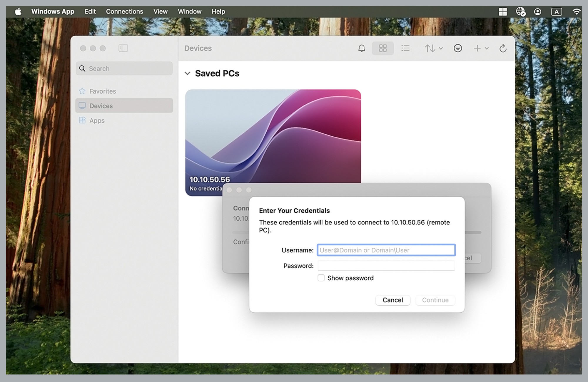Click the notifications bell icon

tap(361, 48)
